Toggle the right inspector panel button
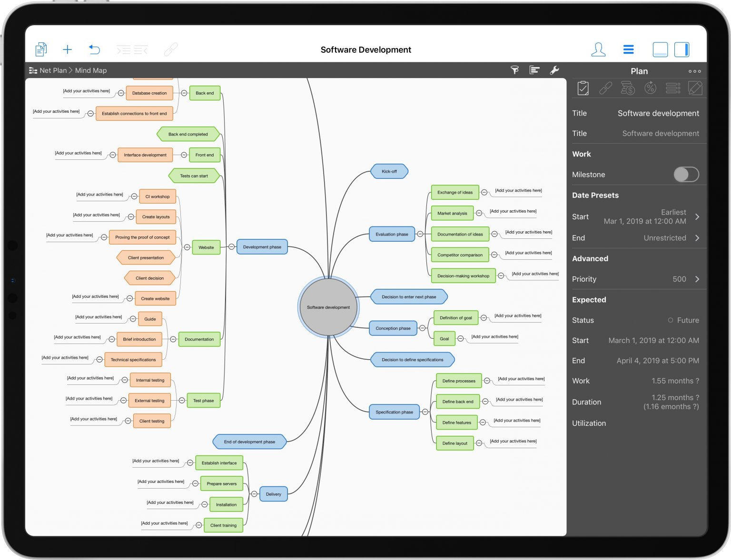 682,49
